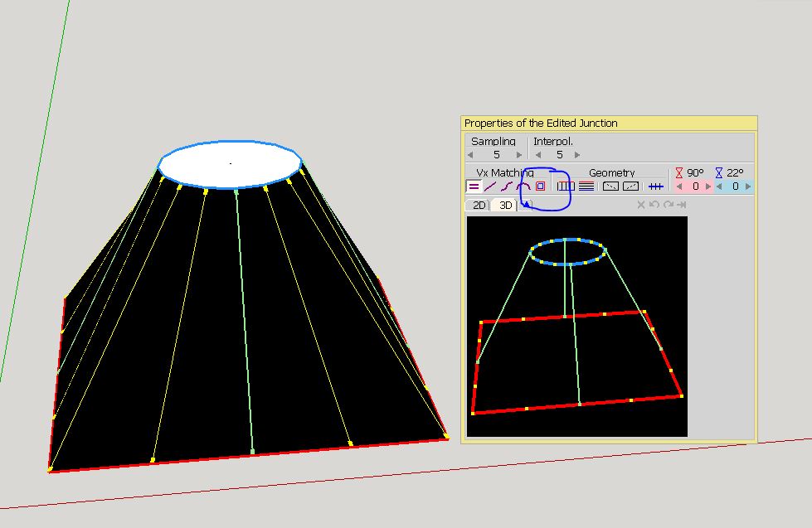Decrease the Interpol. value

[x=537, y=155]
